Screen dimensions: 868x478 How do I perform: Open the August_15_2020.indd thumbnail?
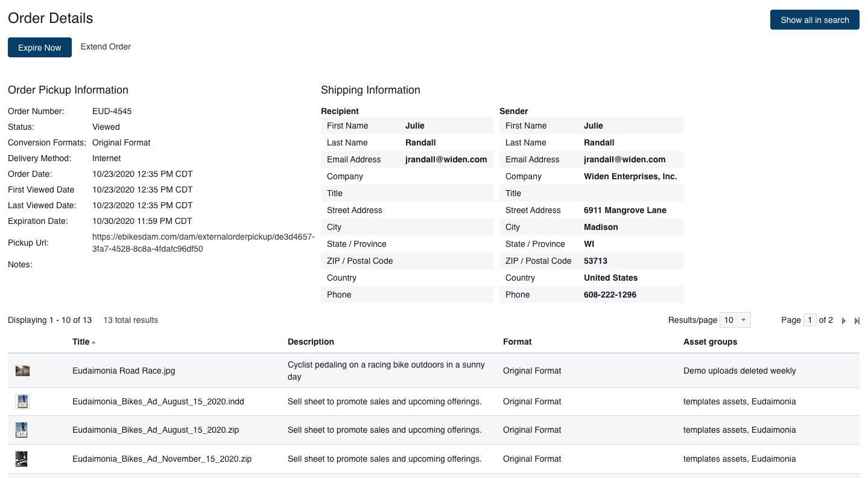(23, 401)
